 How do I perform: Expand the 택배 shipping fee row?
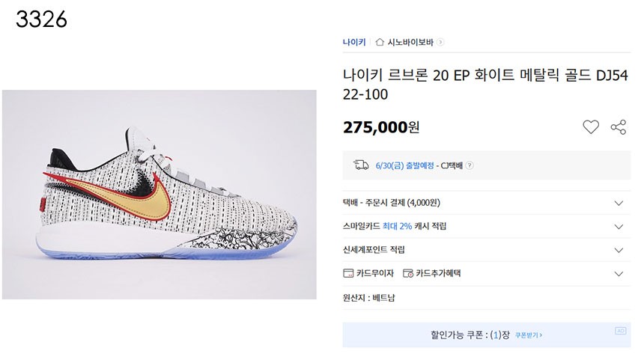click(619, 203)
